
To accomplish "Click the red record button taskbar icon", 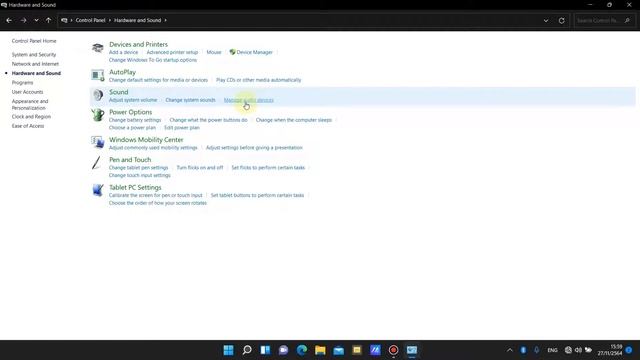I will (393, 350).
